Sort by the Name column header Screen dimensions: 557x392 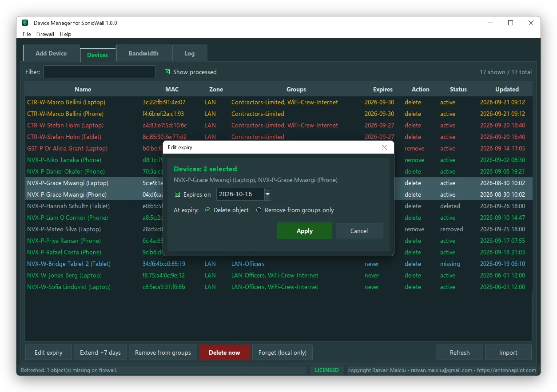pos(83,89)
